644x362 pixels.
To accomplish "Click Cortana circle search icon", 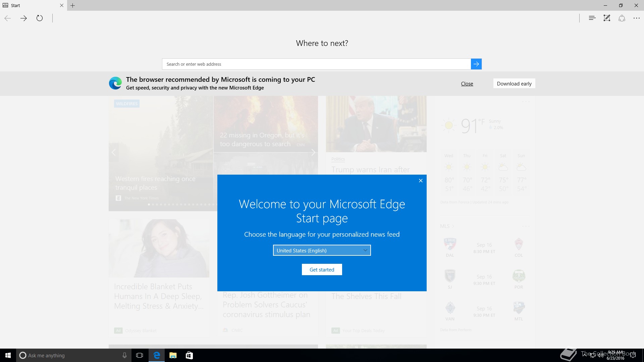I will click(22, 355).
